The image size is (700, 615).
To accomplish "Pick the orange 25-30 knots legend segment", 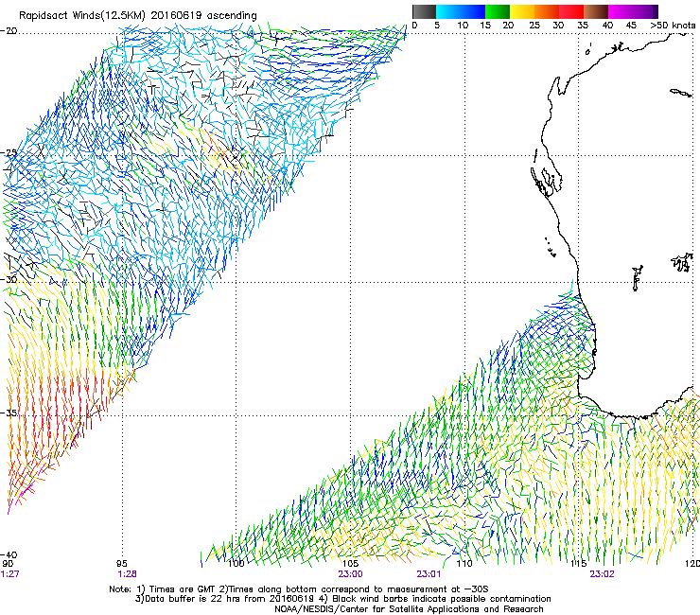I will pyautogui.click(x=547, y=11).
